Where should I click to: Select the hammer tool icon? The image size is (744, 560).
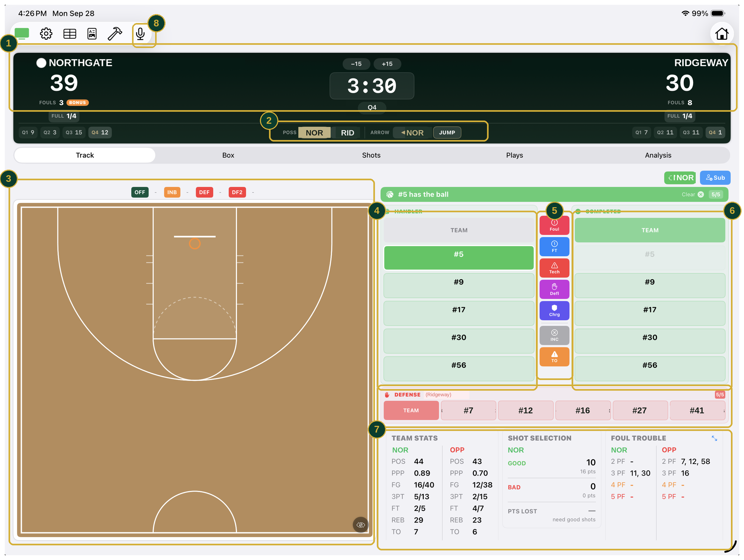click(x=115, y=34)
